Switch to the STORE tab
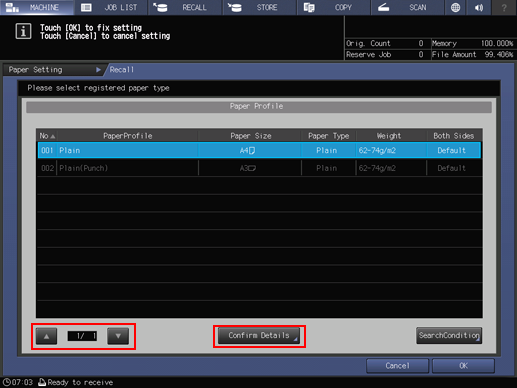The image size is (517, 388). point(260,7)
